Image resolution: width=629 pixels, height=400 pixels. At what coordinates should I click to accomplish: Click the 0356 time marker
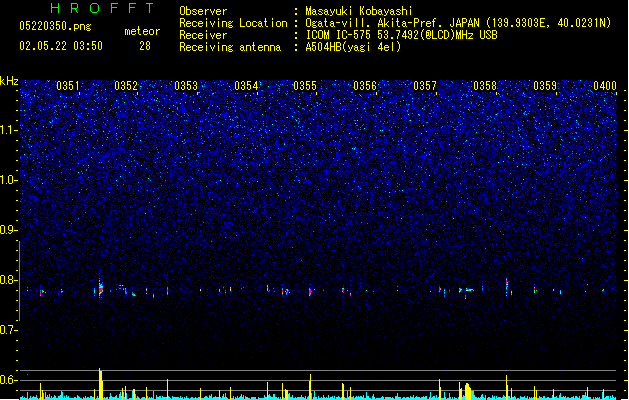point(365,86)
